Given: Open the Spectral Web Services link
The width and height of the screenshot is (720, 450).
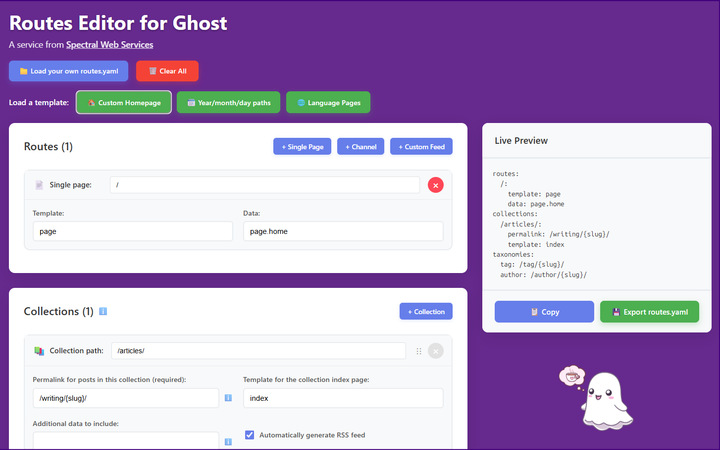Looking at the screenshot, I should [x=109, y=45].
